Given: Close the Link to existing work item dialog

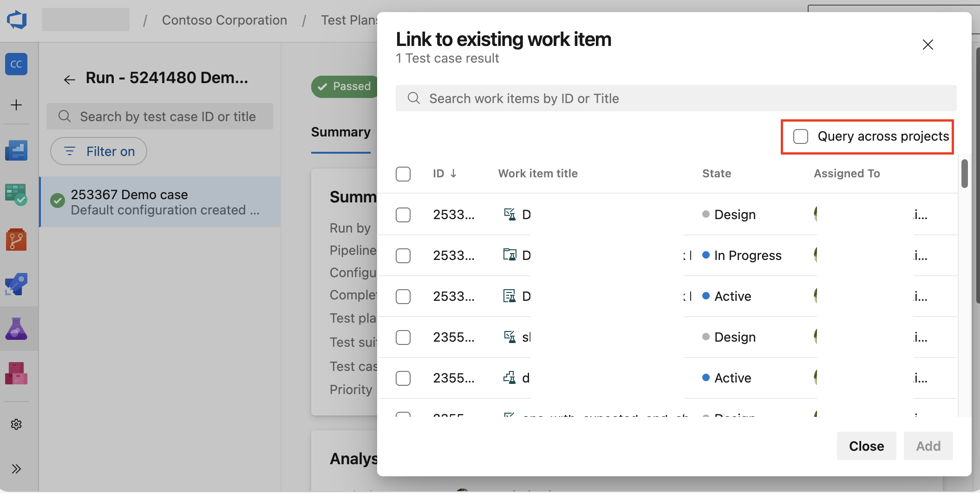Looking at the screenshot, I should click(x=928, y=45).
